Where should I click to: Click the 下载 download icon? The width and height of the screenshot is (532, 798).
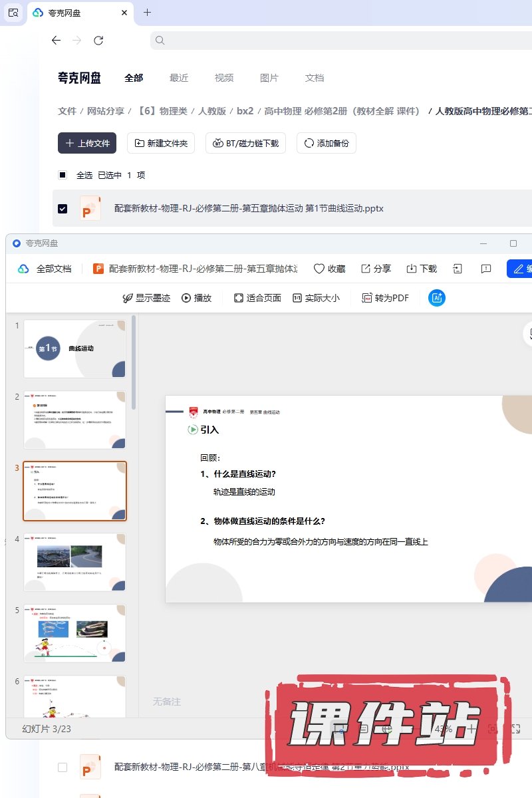[x=412, y=269]
